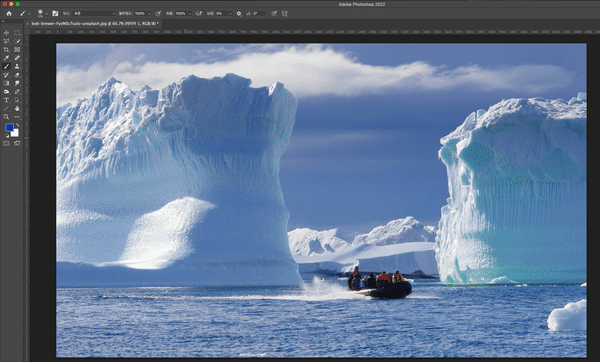Open the opacity slider dropdown arrow
Image resolution: width=600 pixels, height=362 pixels.
coord(149,14)
